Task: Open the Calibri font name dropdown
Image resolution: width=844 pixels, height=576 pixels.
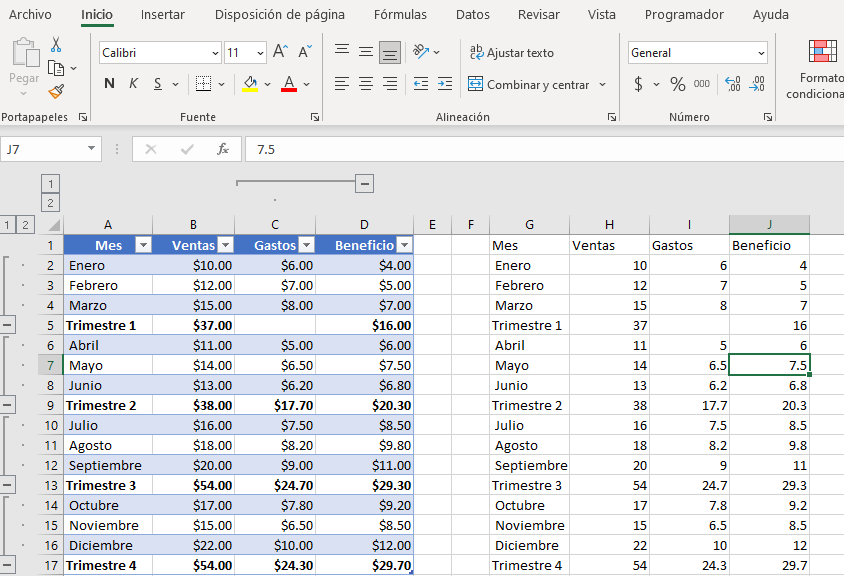Action: tap(160, 52)
